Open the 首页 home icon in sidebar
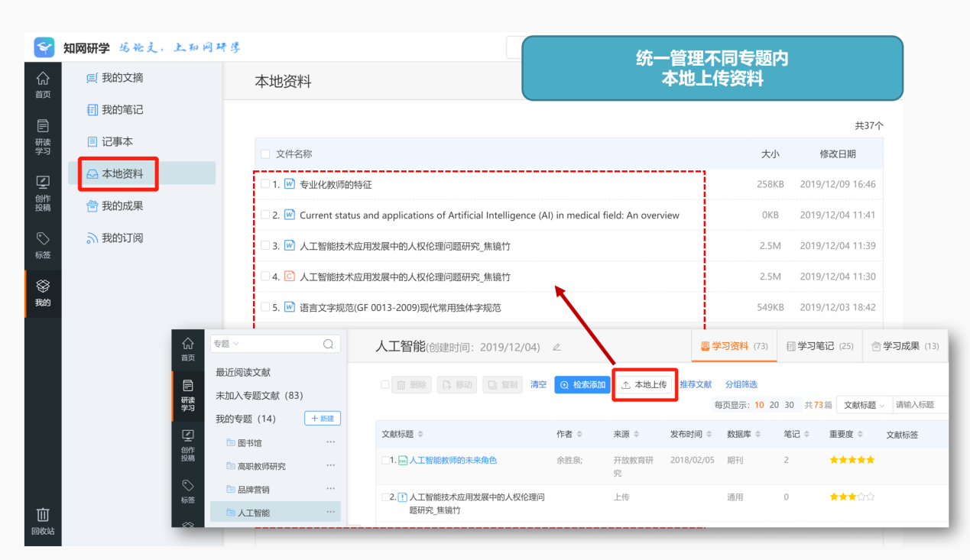Viewport: 970px width, 560px height. point(43,84)
